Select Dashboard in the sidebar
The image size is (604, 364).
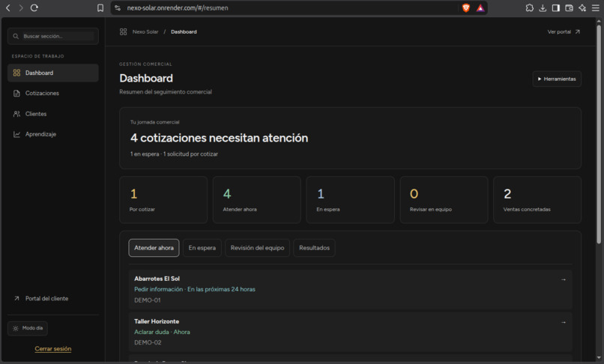[53, 73]
